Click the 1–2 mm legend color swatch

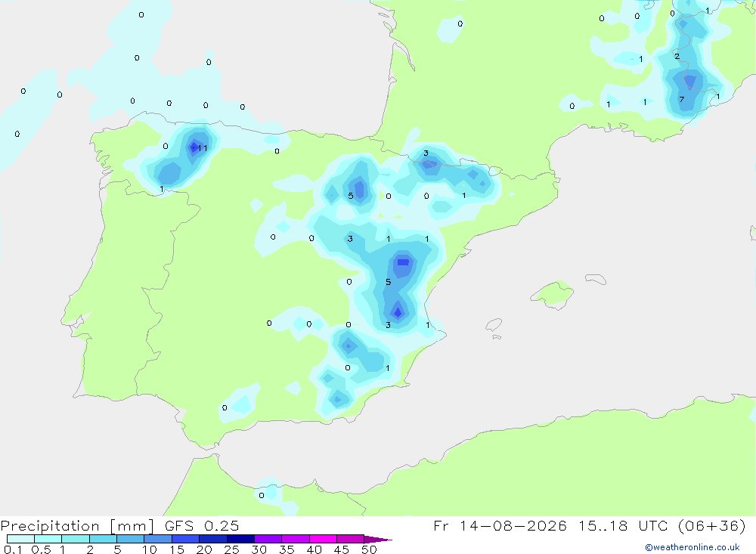75,539
